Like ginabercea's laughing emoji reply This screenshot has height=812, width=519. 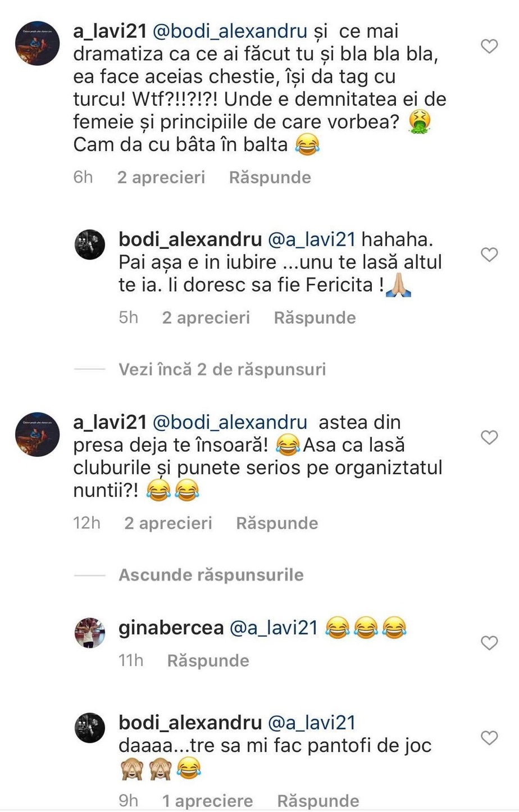coord(490,643)
